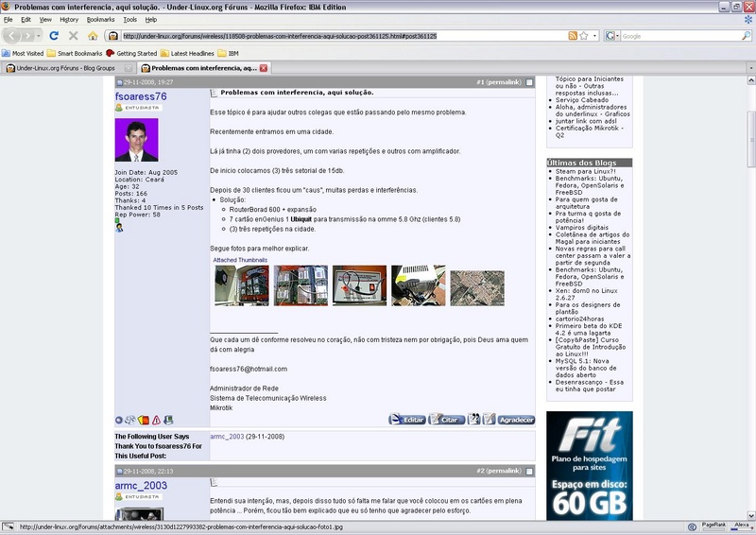Open the back/forward history dropdown arrow
756x535 pixels.
tap(39, 36)
